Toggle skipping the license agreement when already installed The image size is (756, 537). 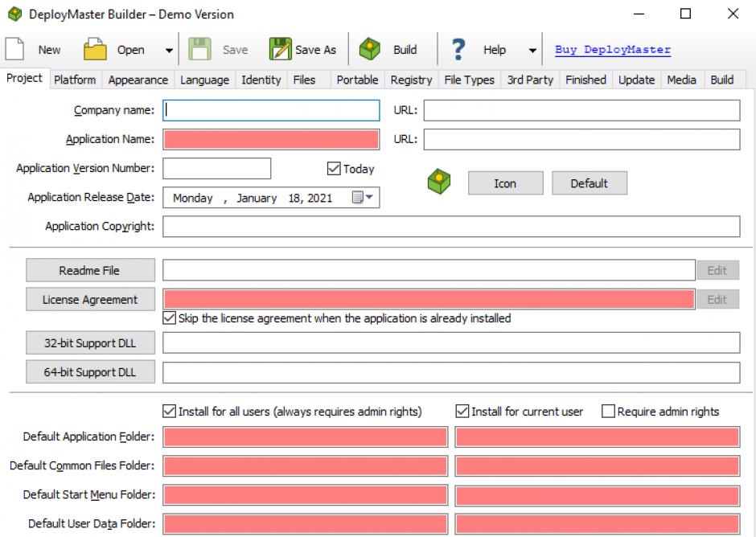pos(169,318)
